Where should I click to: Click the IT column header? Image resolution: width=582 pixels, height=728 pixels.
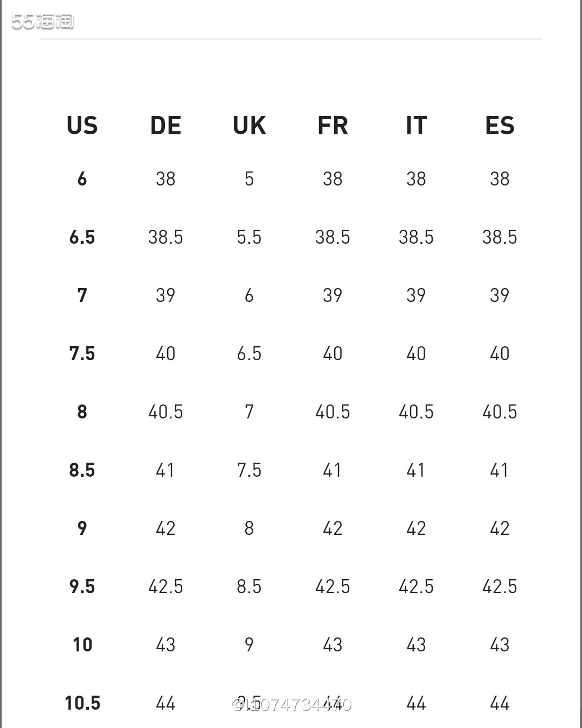[x=416, y=126]
